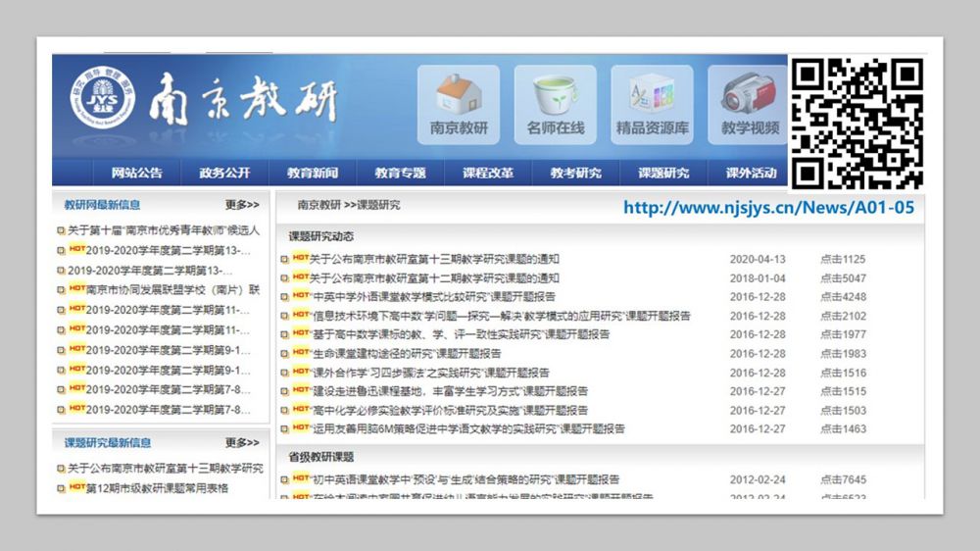This screenshot has height=551, width=980.
Task: Click the bullet icon before 关于第十届 item
Action: tap(61, 231)
